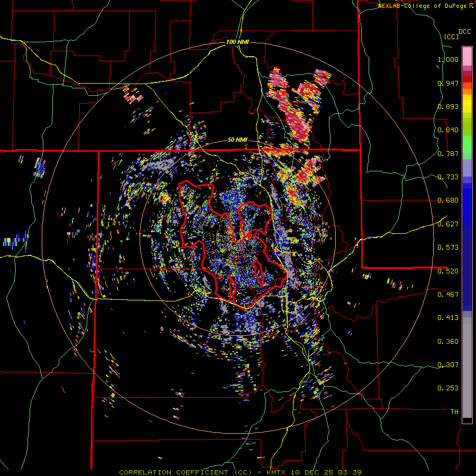Click the 0.627 scale value
The image size is (476, 476).
point(448,224)
